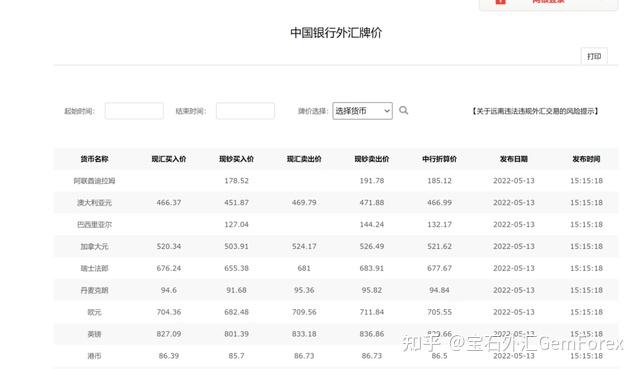Viewport: 640px width, 369px height.
Task: Click the value 711.84
Action: [372, 312]
